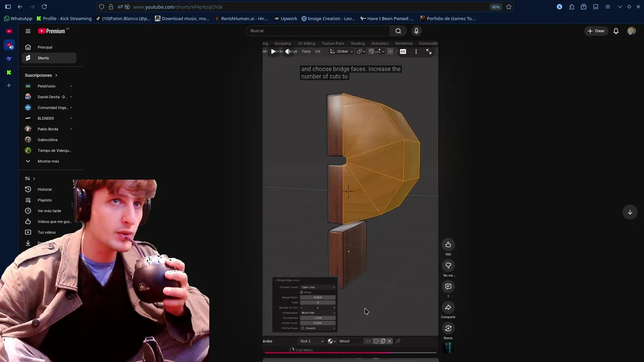The width and height of the screenshot is (644, 362).
Task: Go to next Short with down arrow
Action: tap(629, 212)
